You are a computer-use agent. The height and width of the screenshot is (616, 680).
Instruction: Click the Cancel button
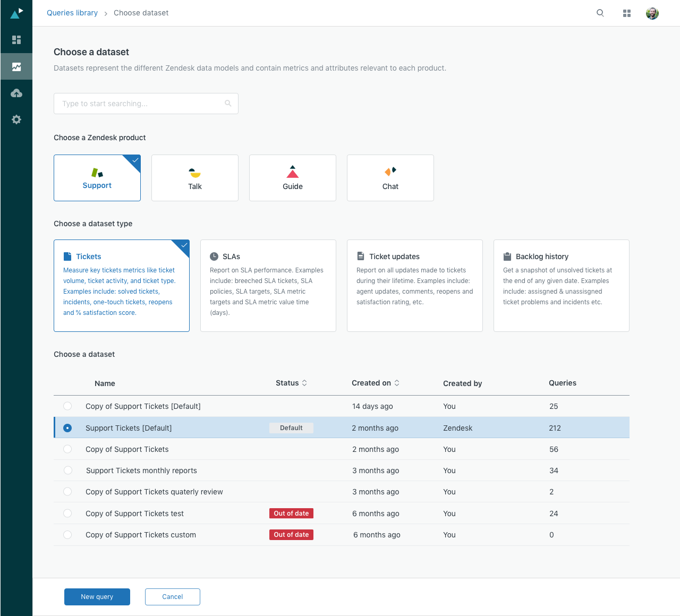tap(173, 597)
